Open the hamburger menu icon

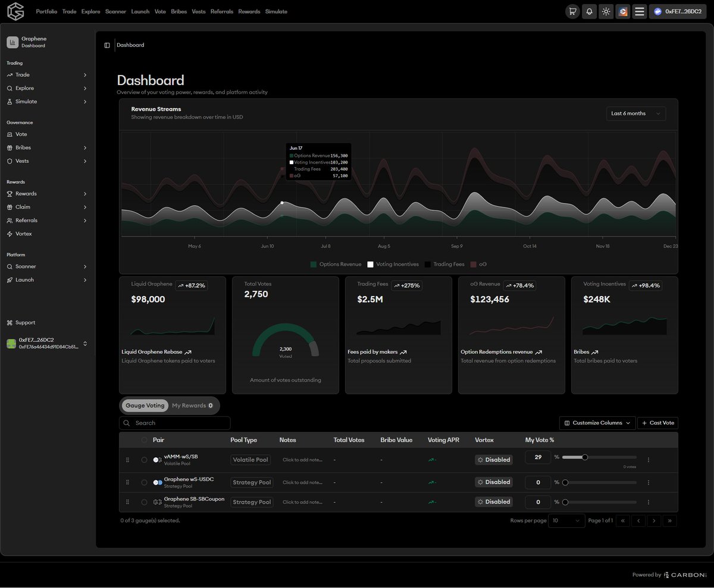(x=640, y=11)
